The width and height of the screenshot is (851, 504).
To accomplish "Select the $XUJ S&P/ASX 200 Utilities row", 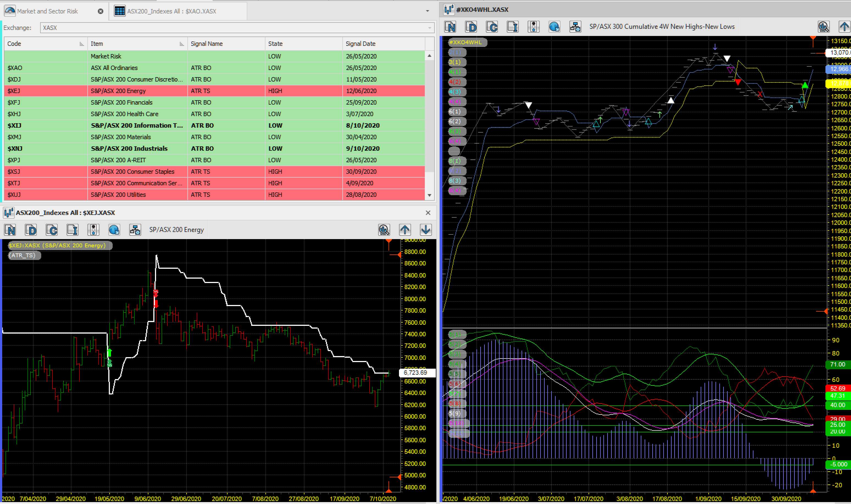I will (x=214, y=195).
